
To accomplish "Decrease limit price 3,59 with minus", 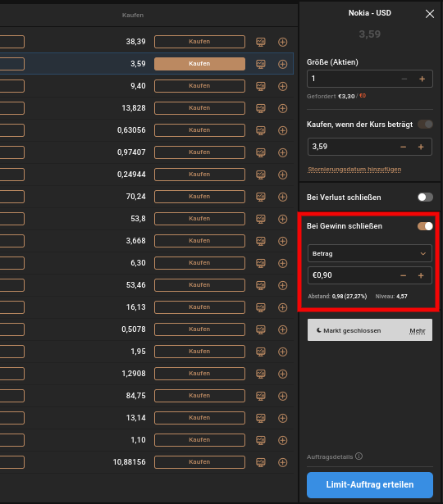I will (403, 147).
